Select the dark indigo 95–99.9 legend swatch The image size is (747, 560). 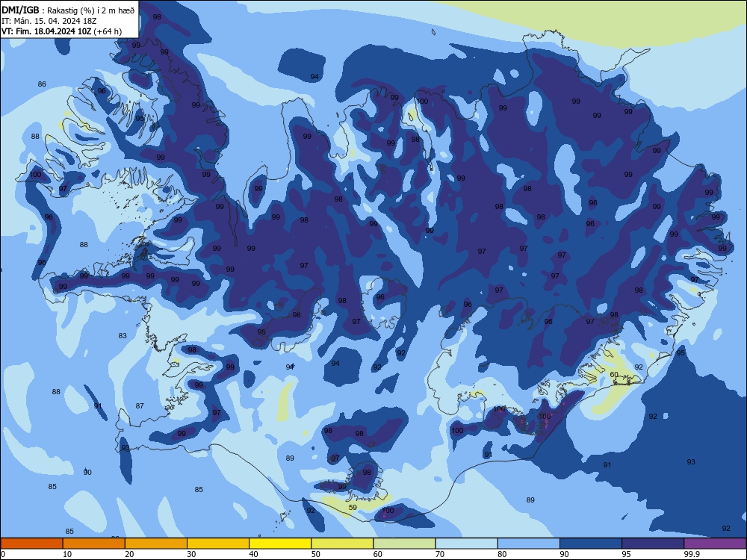[x=653, y=544]
